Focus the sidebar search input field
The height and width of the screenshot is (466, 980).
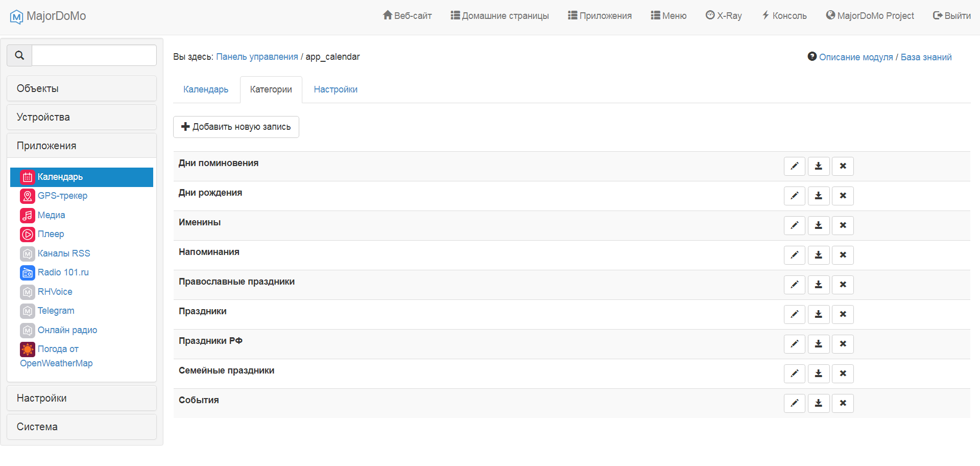[x=94, y=55]
